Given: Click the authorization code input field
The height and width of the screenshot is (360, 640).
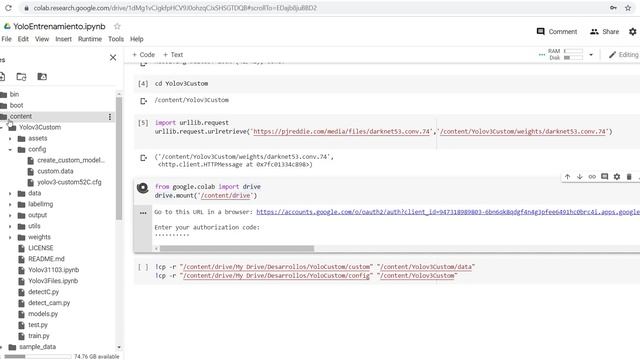Looking at the screenshot, I should pyautogui.click(x=171, y=236).
